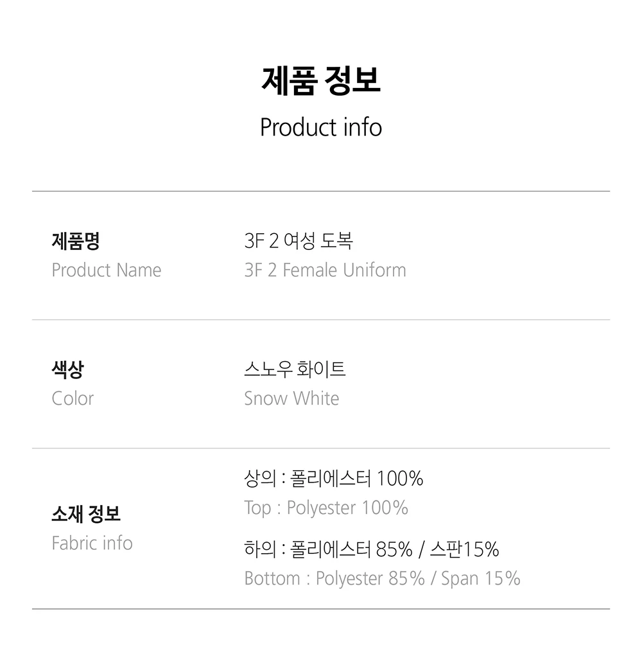
Task: Click the bottom divider line under Fabric info
Action: pyautogui.click(x=321, y=609)
